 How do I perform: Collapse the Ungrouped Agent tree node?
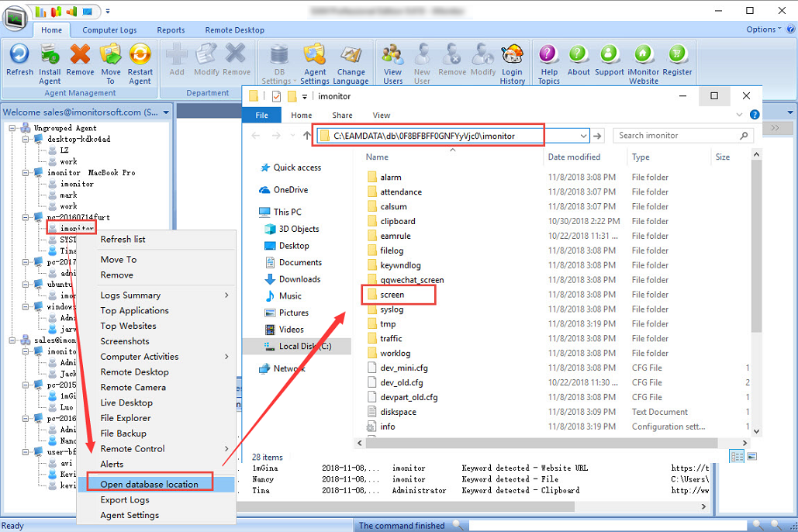pyautogui.click(x=12, y=128)
